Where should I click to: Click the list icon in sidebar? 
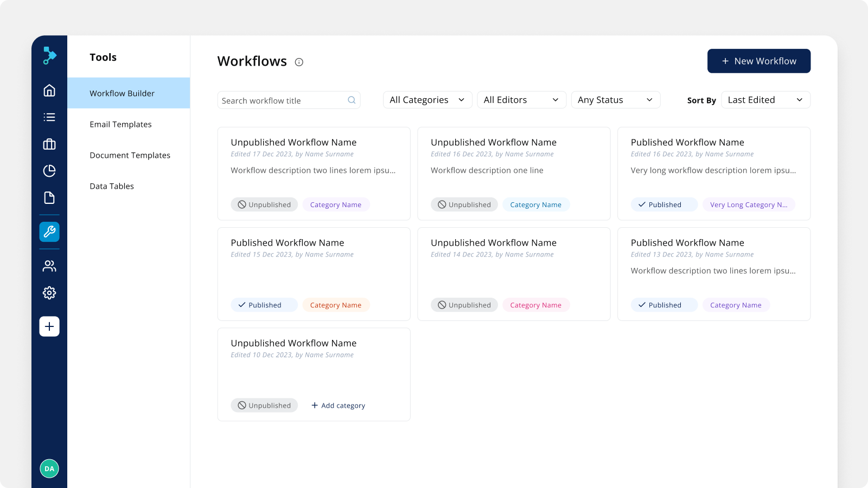(49, 117)
